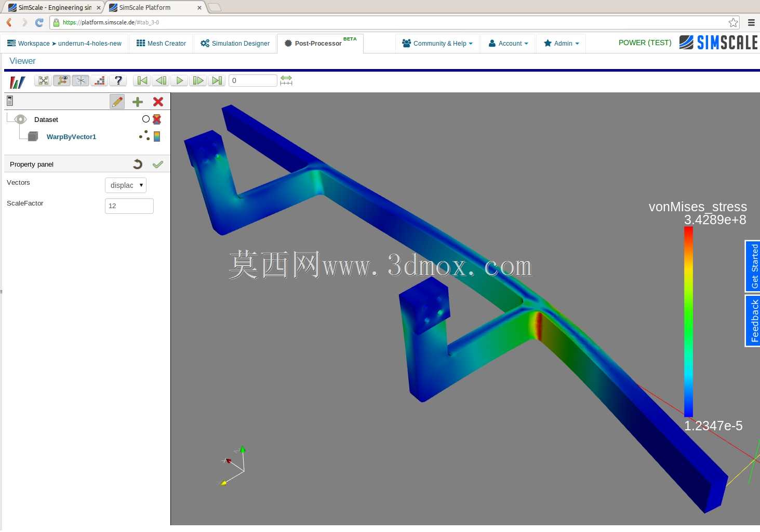Step back one time step

(161, 80)
